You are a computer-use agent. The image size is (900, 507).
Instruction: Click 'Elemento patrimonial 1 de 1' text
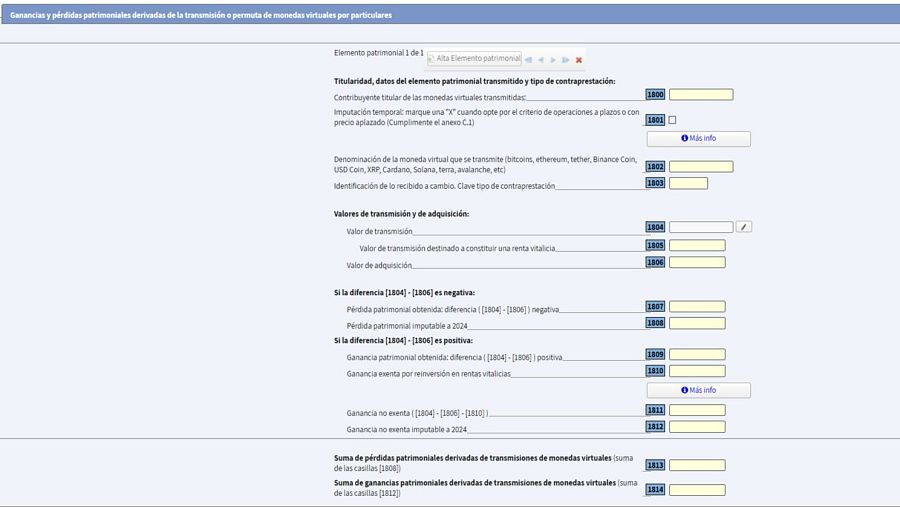[x=379, y=53]
